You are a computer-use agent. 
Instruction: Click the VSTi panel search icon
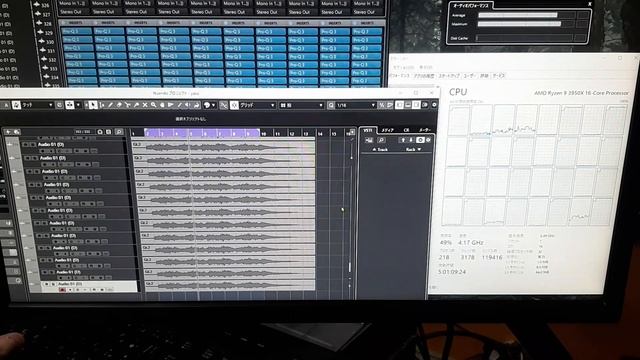[x=381, y=140]
